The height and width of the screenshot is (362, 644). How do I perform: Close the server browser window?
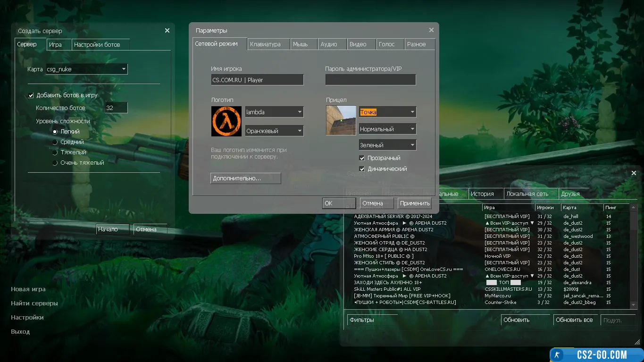(x=634, y=173)
